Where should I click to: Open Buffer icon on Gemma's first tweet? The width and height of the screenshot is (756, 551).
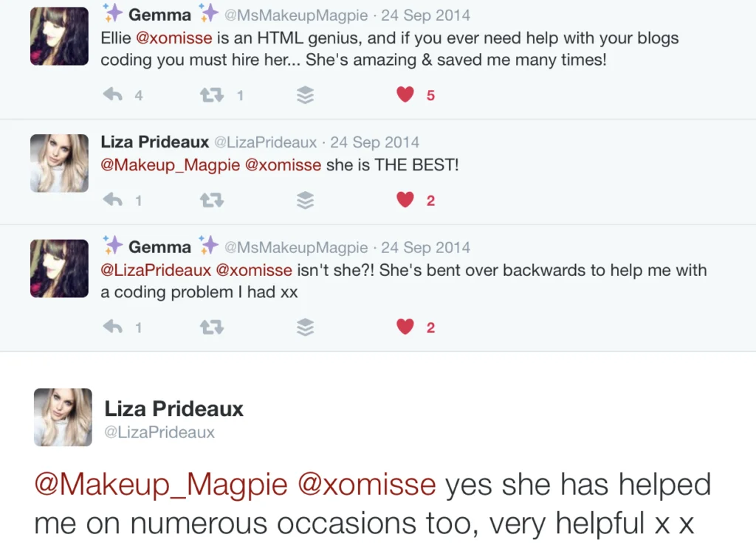pos(305,94)
